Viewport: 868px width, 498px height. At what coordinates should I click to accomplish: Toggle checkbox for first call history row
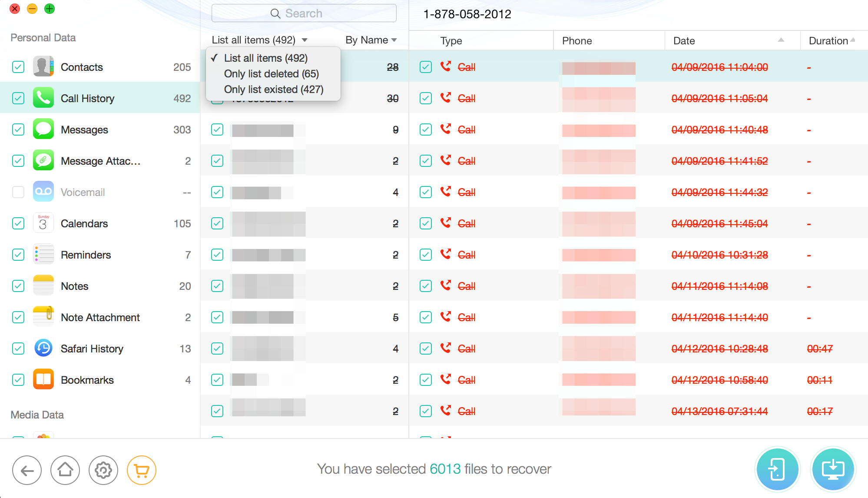(x=426, y=67)
